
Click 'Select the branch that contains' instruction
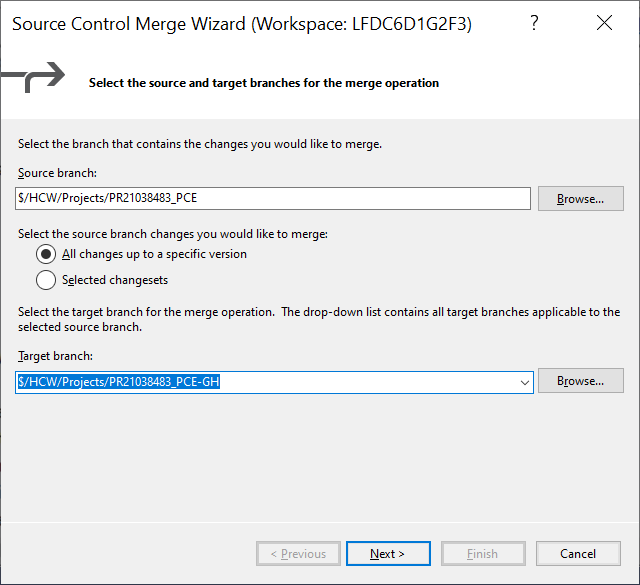(x=200, y=144)
